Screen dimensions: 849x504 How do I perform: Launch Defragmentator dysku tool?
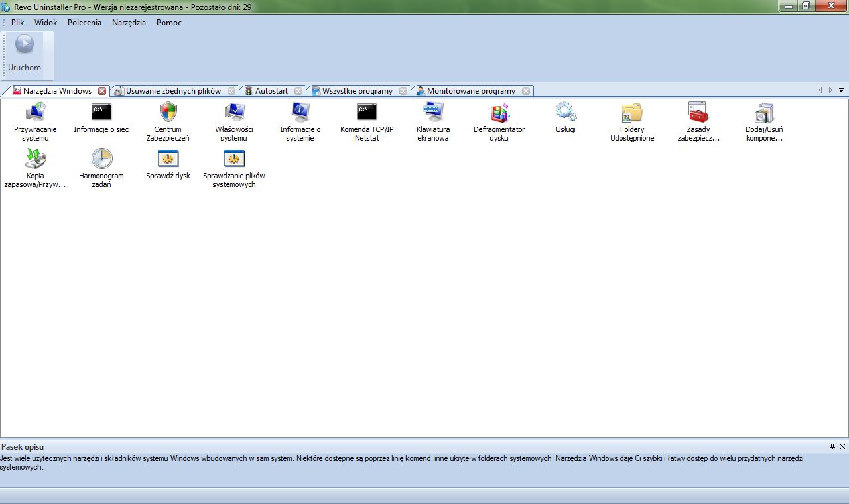pyautogui.click(x=499, y=122)
